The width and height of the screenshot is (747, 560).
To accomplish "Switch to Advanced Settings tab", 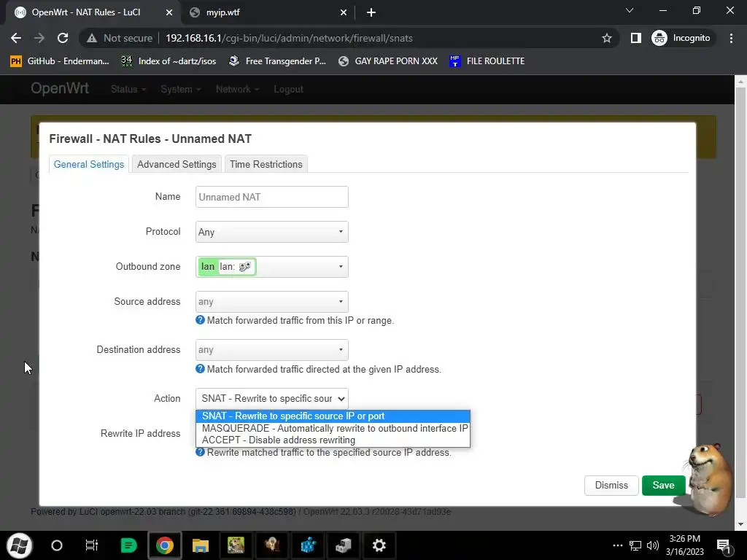I will (177, 164).
